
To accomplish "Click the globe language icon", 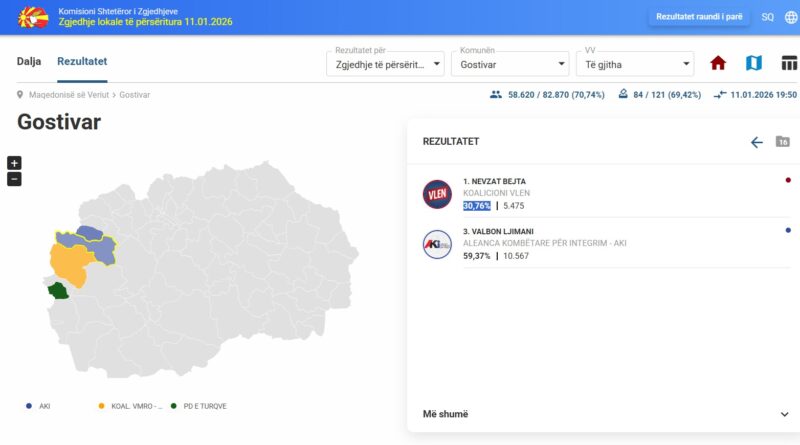I will (791, 17).
